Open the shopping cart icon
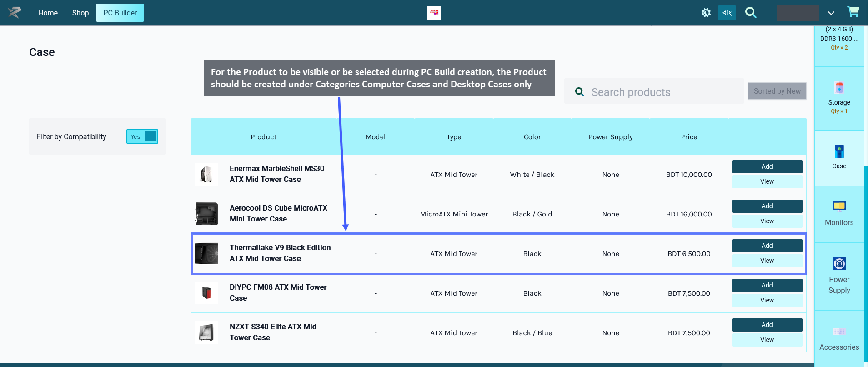 click(x=853, y=12)
